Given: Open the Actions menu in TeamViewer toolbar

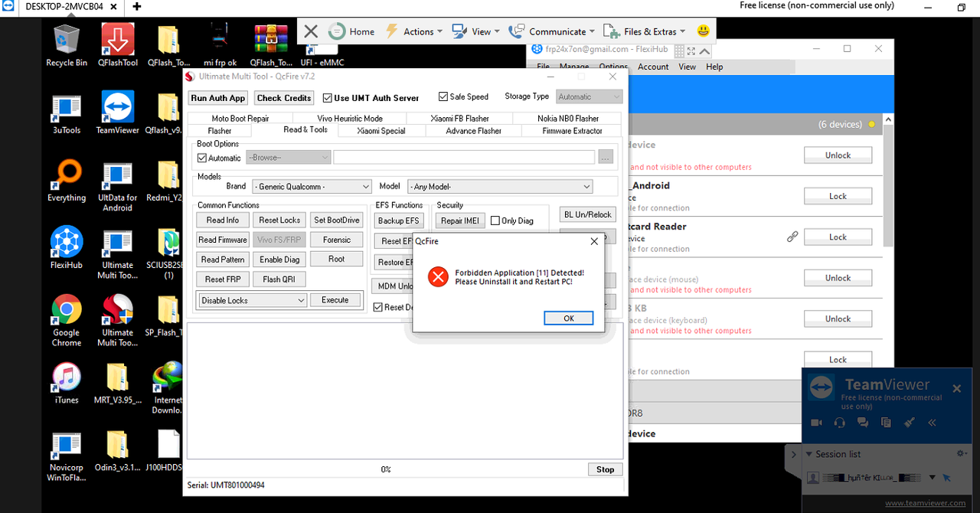Looking at the screenshot, I should 413,31.
